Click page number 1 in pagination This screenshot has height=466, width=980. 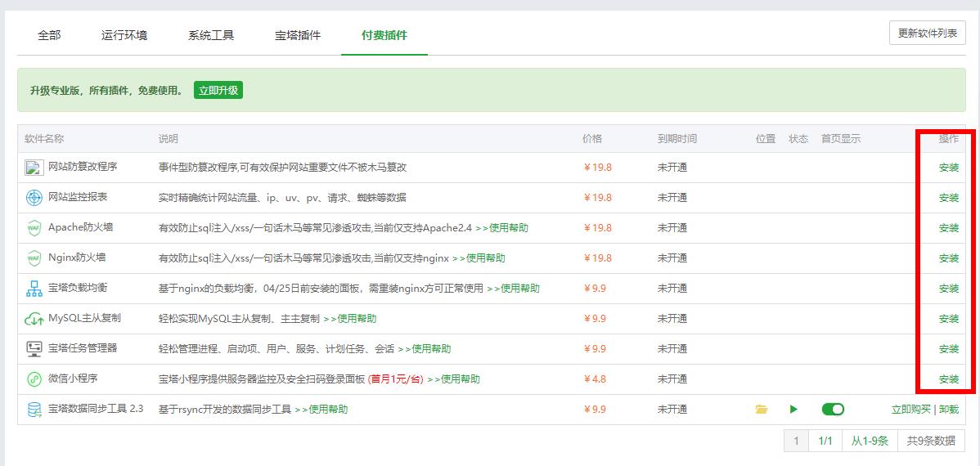pos(796,441)
